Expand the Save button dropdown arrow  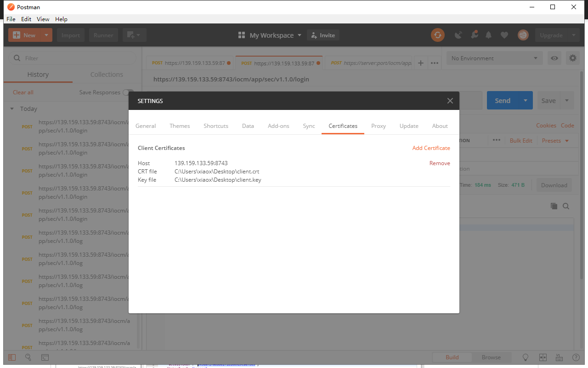coord(567,101)
